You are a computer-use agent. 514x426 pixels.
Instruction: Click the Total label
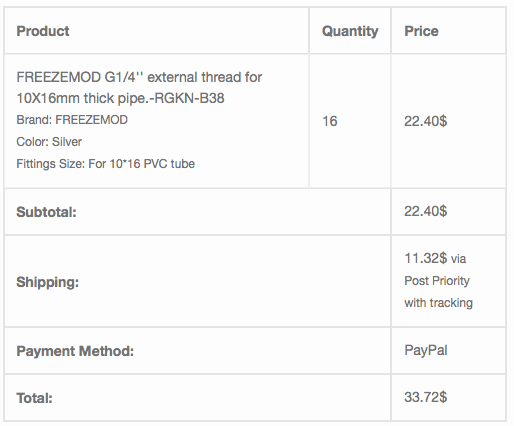[34, 398]
